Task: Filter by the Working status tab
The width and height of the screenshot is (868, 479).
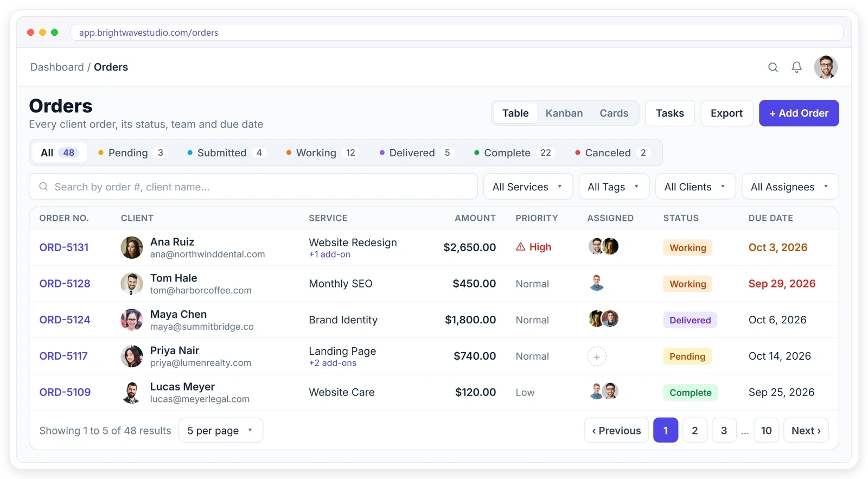Action: click(322, 153)
